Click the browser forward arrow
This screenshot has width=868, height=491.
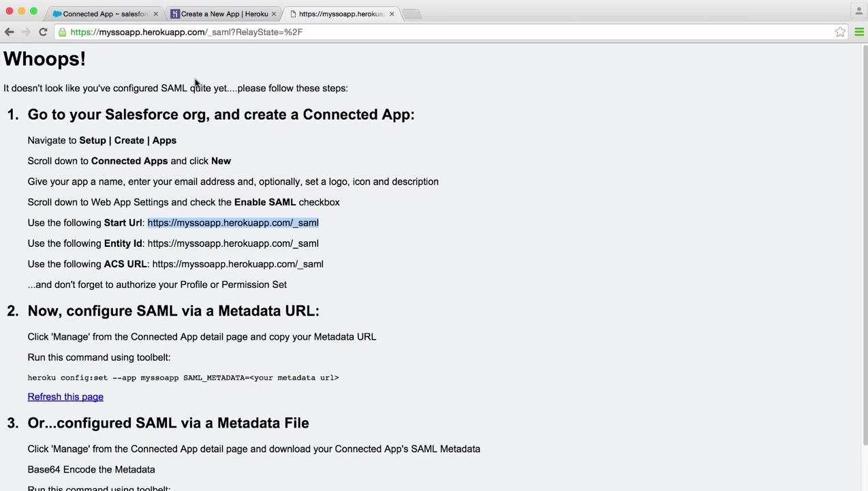coord(26,32)
